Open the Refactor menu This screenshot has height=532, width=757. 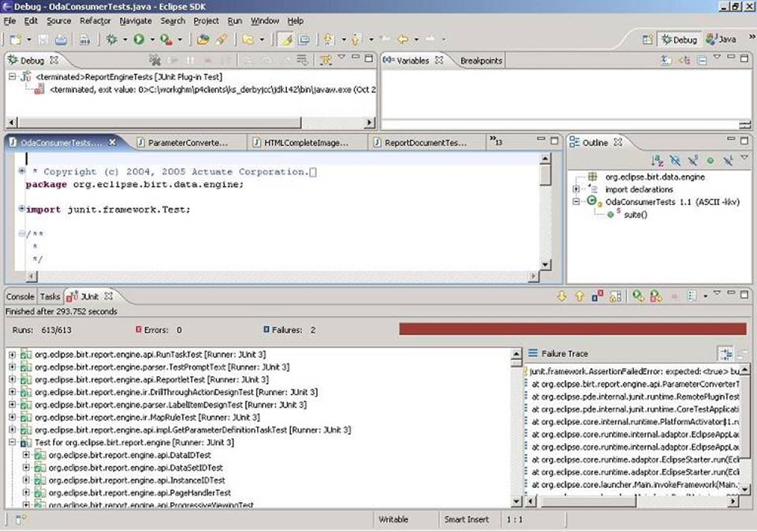point(95,20)
